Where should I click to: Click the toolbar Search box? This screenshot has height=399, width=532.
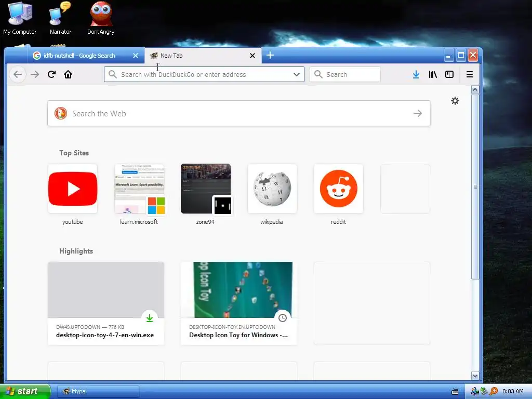pos(345,74)
